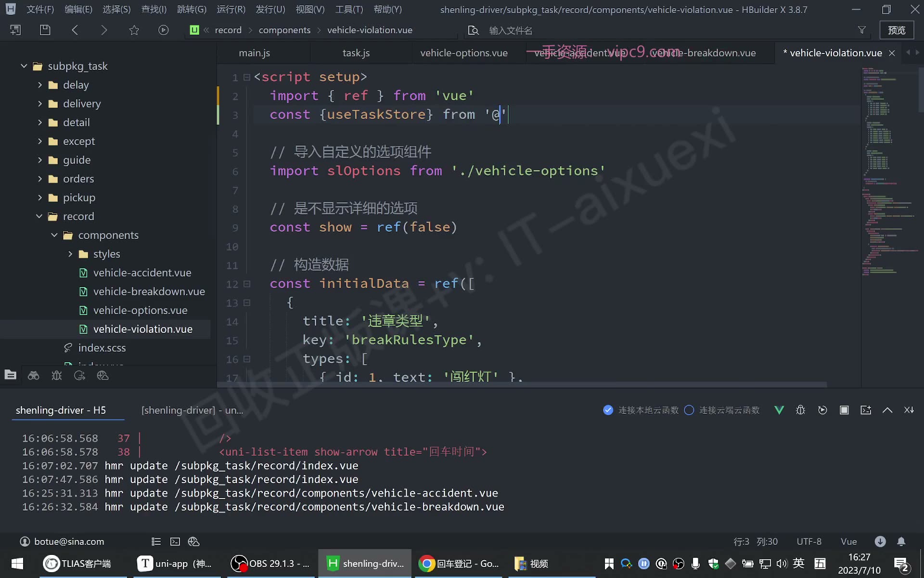The image size is (924, 578).
Task: Click the Windows Start button
Action: pyautogui.click(x=17, y=564)
